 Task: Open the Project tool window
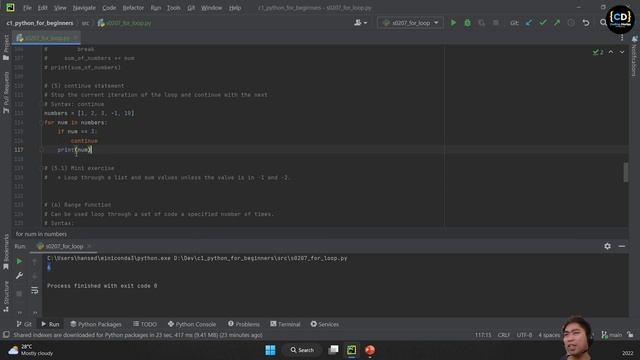[6, 48]
